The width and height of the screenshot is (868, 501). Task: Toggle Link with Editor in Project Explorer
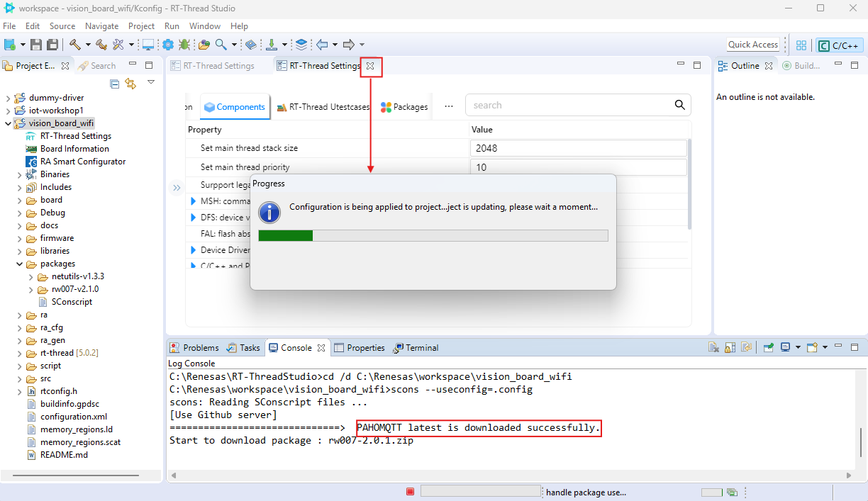coord(130,84)
